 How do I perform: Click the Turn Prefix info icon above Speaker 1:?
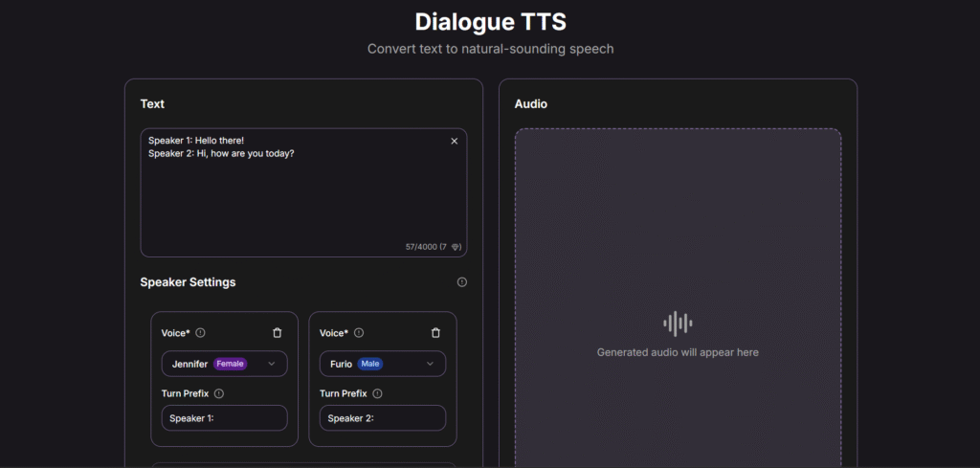point(219,393)
